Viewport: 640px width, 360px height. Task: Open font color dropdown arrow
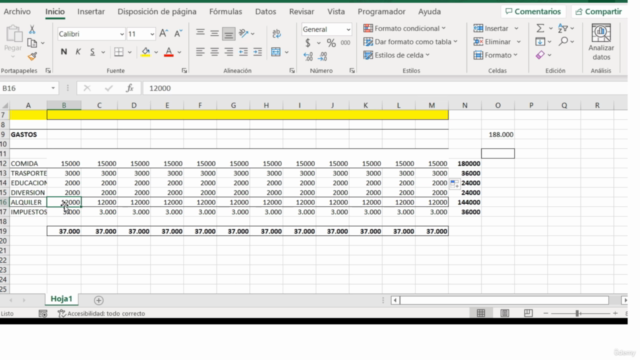pos(179,52)
